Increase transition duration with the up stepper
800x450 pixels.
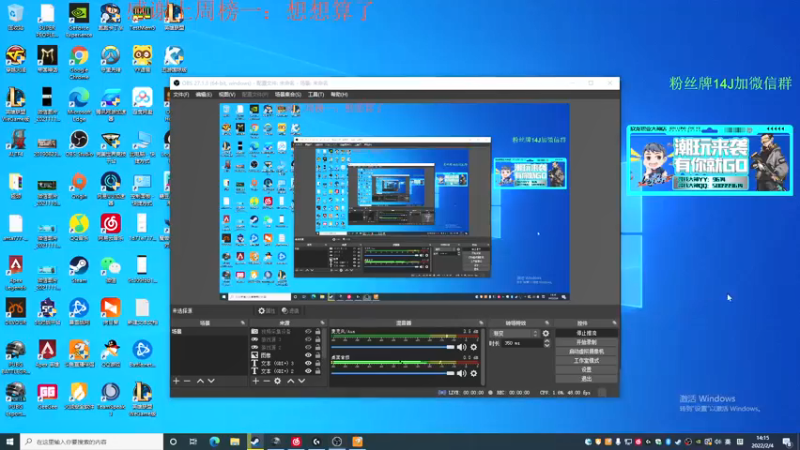547,341
